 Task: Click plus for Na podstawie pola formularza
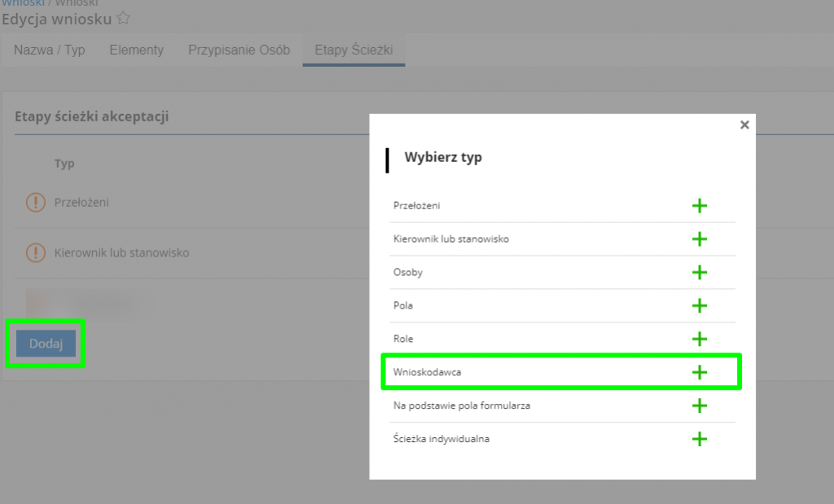pyautogui.click(x=700, y=405)
